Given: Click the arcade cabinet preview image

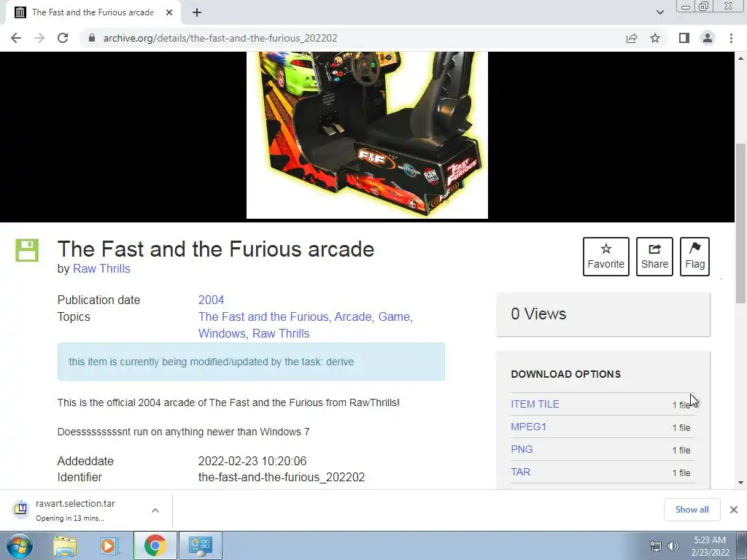Looking at the screenshot, I should 367,135.
